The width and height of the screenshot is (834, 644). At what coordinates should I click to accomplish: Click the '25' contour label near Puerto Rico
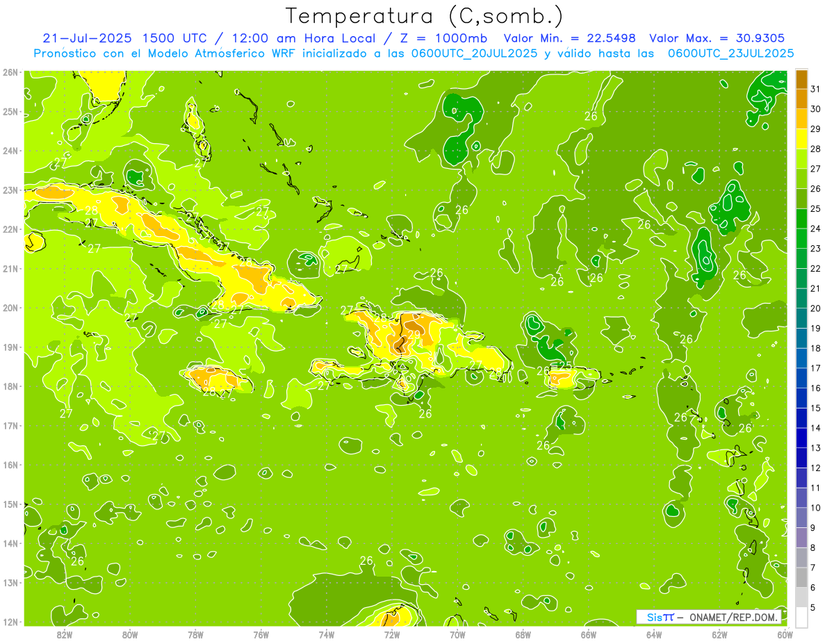point(565,365)
